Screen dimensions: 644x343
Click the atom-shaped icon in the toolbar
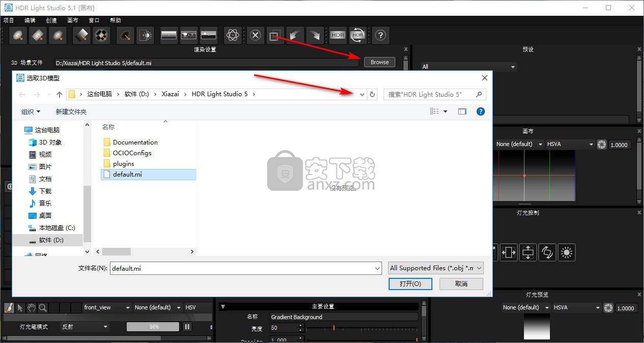click(232, 36)
